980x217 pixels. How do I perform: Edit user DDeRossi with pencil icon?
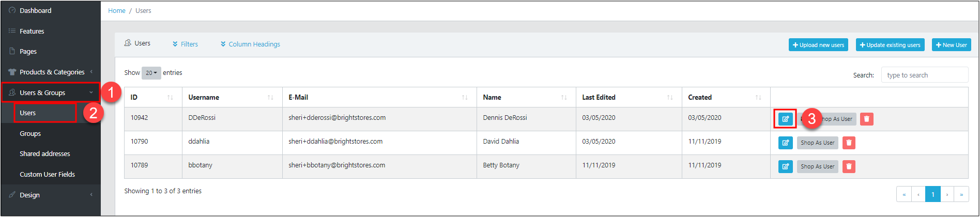(x=785, y=119)
